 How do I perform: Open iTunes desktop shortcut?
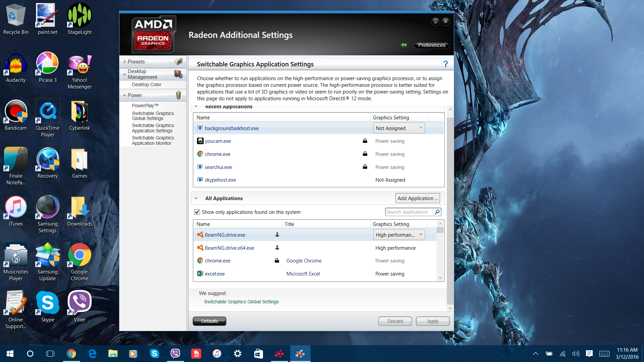(x=16, y=212)
